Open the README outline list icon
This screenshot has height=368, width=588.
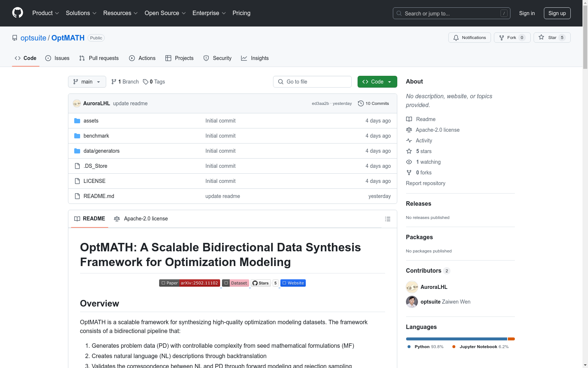388,219
